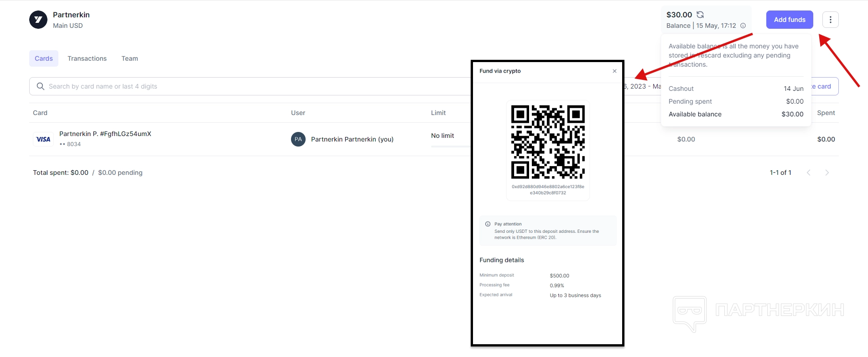
Task: Click the QR code for deposit
Action: pyautogui.click(x=548, y=142)
